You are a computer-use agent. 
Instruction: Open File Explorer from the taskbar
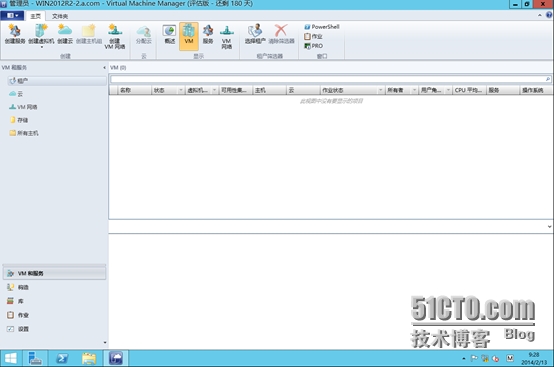89,359
